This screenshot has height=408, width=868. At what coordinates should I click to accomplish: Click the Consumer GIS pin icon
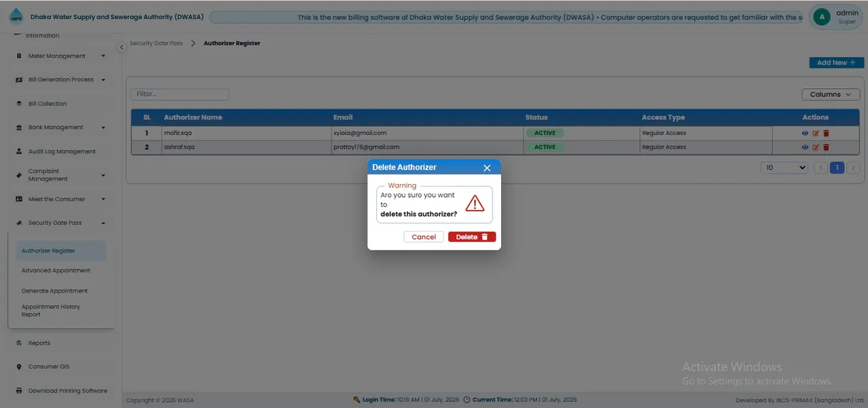click(19, 367)
